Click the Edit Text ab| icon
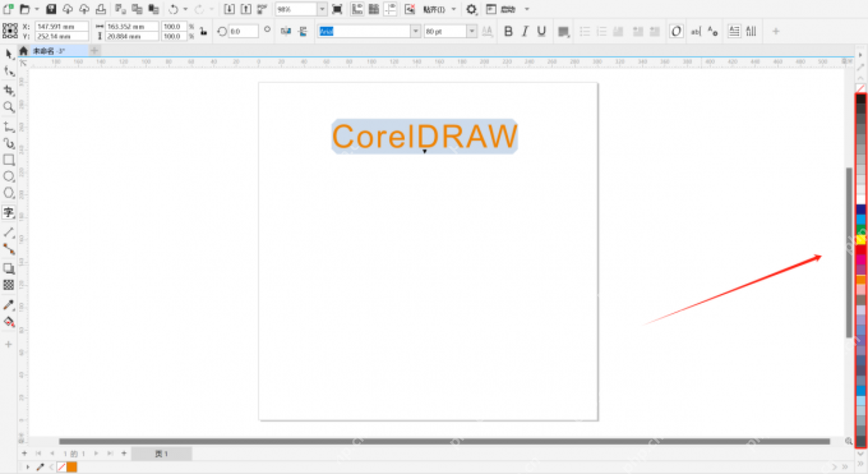Image resolution: width=868 pixels, height=474 pixels. (696, 31)
